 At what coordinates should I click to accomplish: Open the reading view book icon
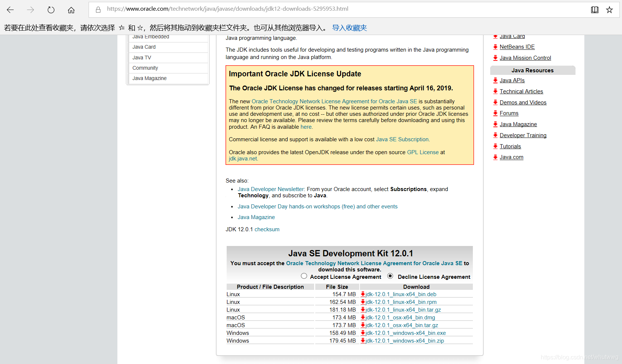click(x=595, y=10)
